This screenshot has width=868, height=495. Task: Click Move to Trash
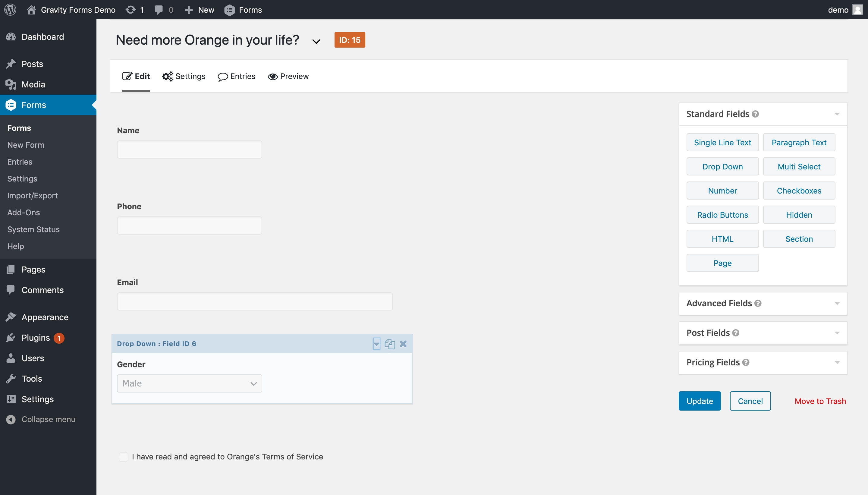(x=819, y=401)
